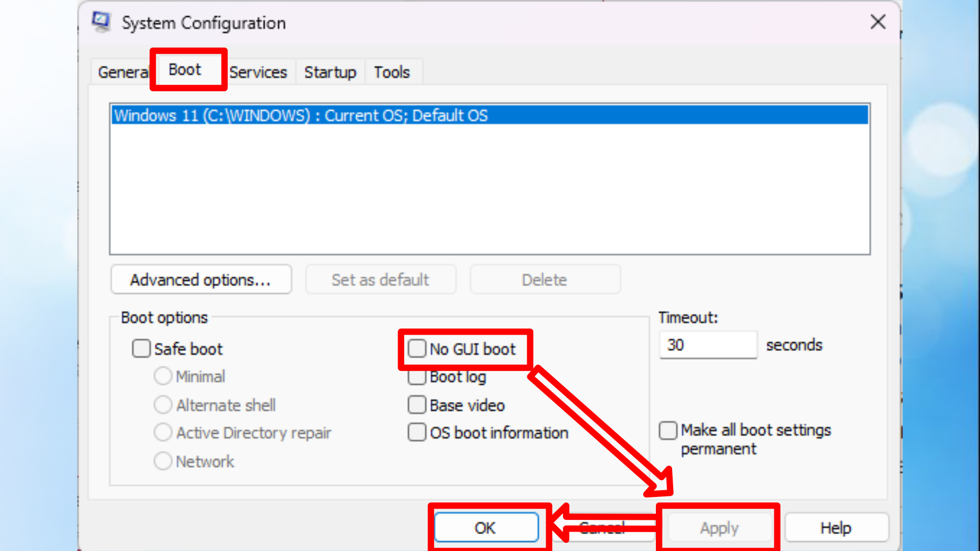This screenshot has width=980, height=551.
Task: Check the Base video option
Action: pos(417,405)
